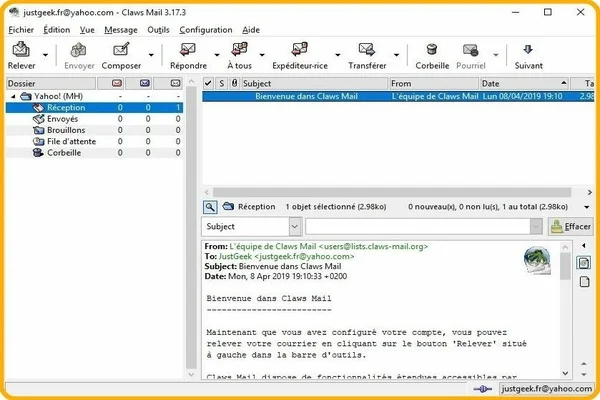Screen dimensions: 600x400
Task: Click sender link L'équipe de Claws Mail
Action: coord(328,247)
